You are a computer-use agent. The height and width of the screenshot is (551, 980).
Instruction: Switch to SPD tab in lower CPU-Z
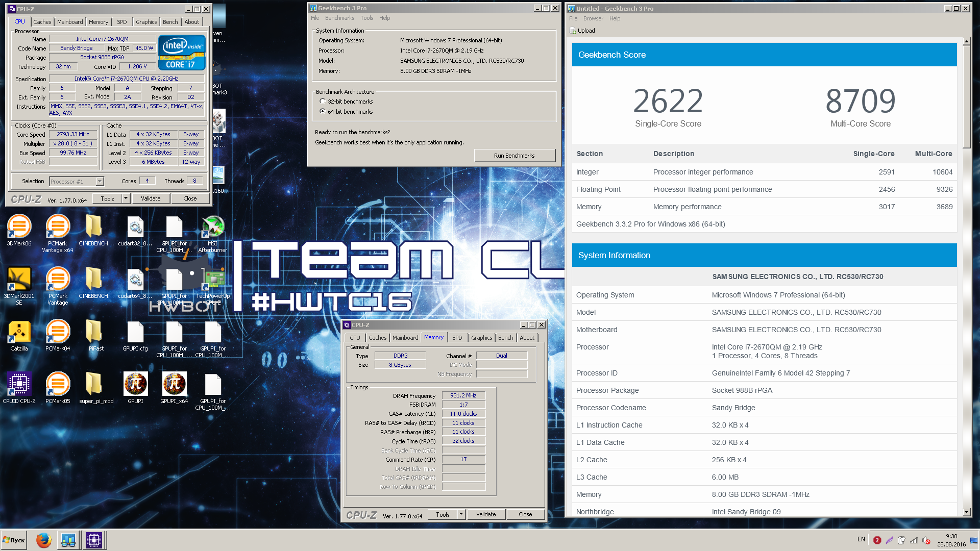tap(457, 338)
